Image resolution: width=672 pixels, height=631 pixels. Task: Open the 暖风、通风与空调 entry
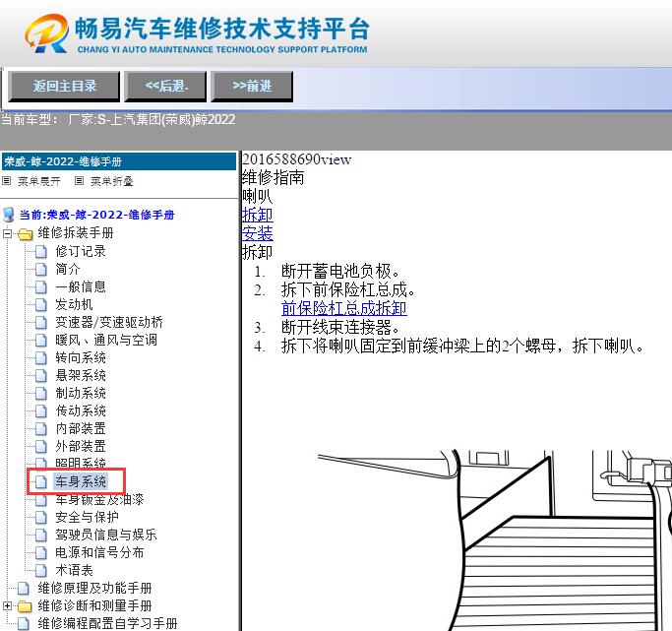(x=106, y=340)
